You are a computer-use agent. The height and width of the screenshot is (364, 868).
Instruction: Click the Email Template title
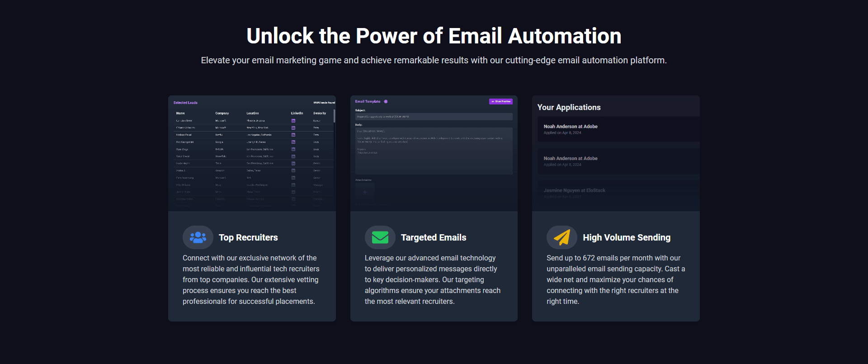coord(368,102)
